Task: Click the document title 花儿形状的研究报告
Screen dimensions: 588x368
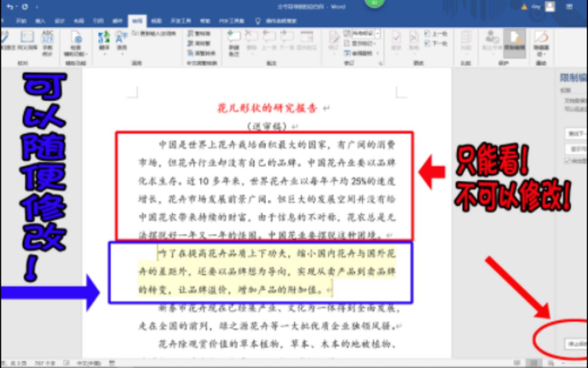Action: 267,108
